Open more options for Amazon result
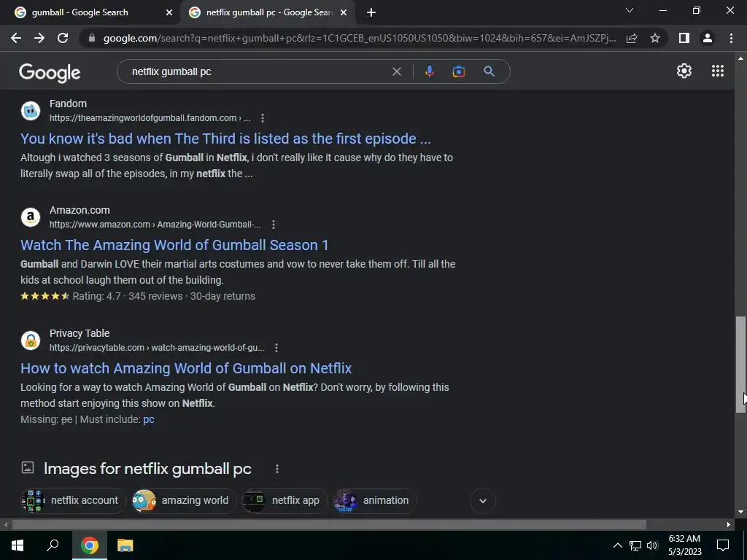The height and width of the screenshot is (560, 747). coord(274,225)
